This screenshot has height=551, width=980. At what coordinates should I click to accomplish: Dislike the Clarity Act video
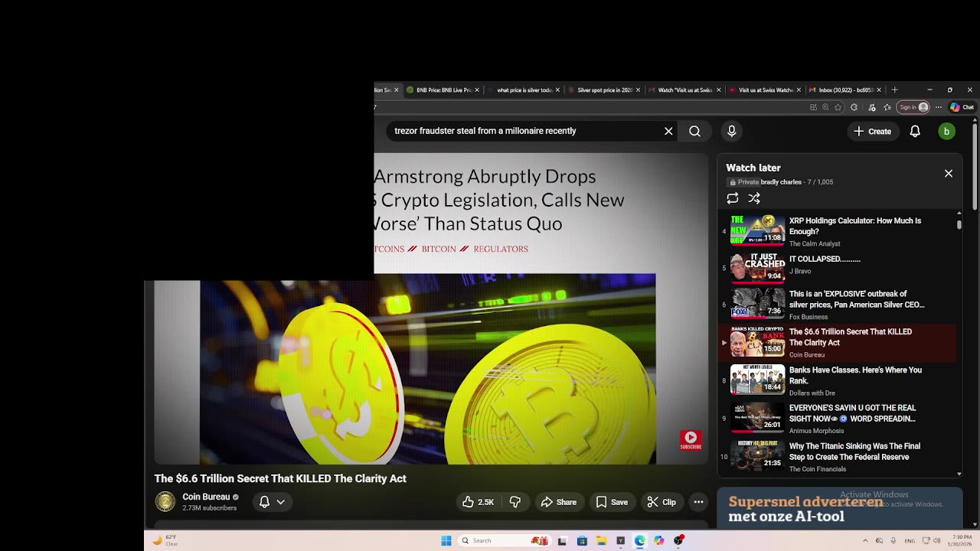(515, 502)
